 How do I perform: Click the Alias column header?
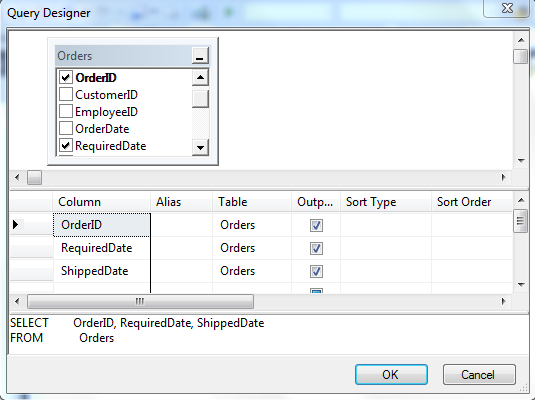click(x=181, y=202)
